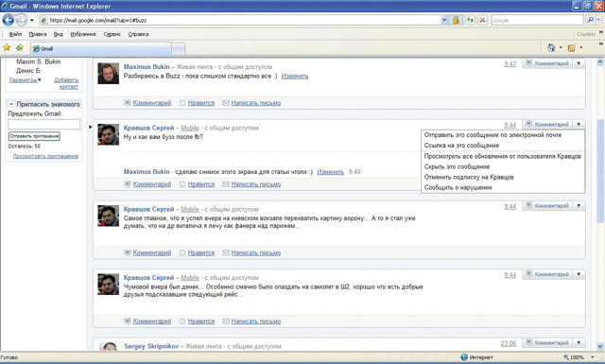Click Изменить link on Разбираюсь в Buzz post
The height and width of the screenshot is (364, 605).
tap(295, 76)
